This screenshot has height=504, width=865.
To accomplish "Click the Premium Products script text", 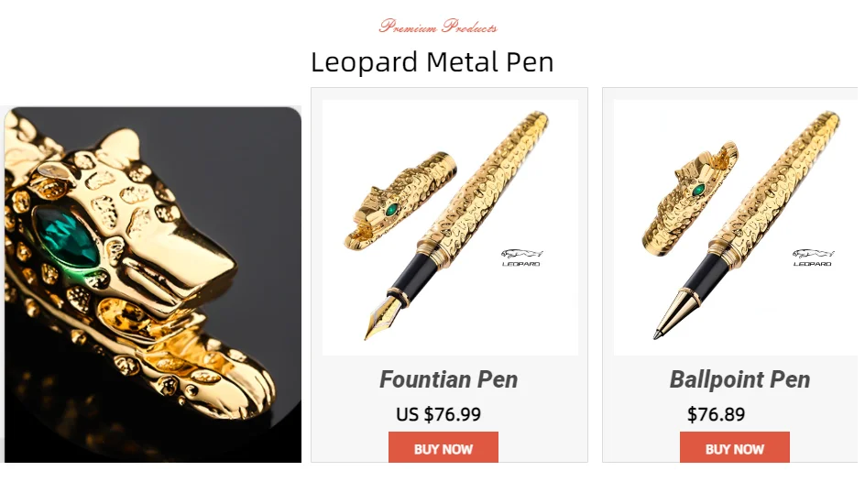I will [438, 26].
